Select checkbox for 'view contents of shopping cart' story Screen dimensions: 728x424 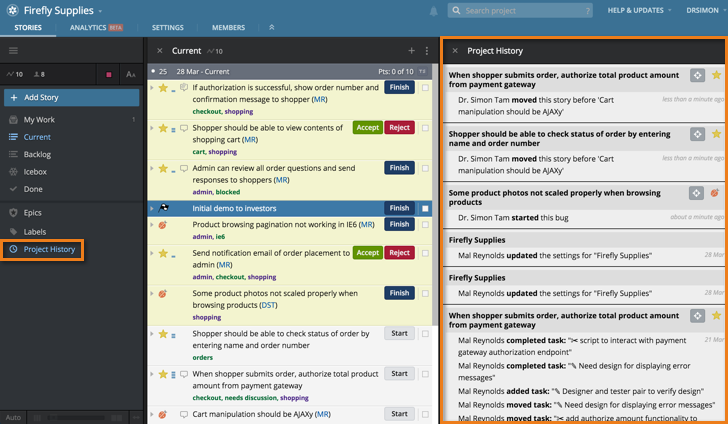click(425, 128)
